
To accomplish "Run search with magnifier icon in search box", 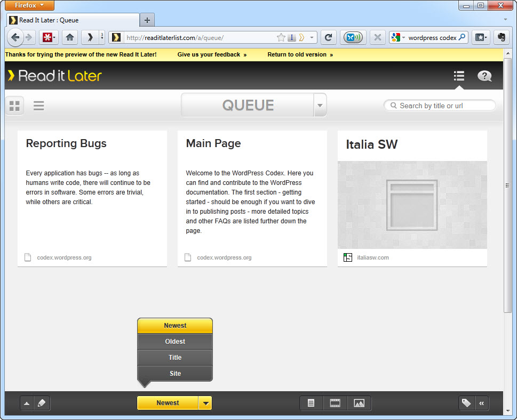I will [462, 37].
